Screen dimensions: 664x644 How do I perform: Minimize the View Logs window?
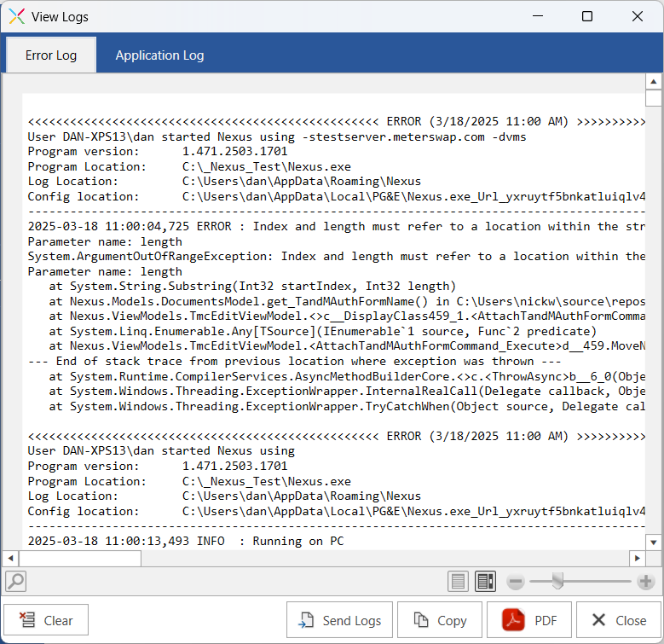pos(538,16)
